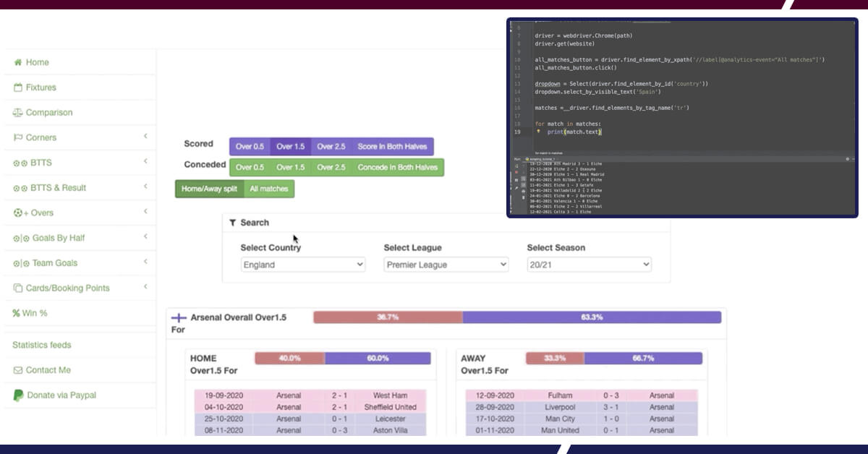Enable Conceded Over 2.5 filter

[331, 167]
